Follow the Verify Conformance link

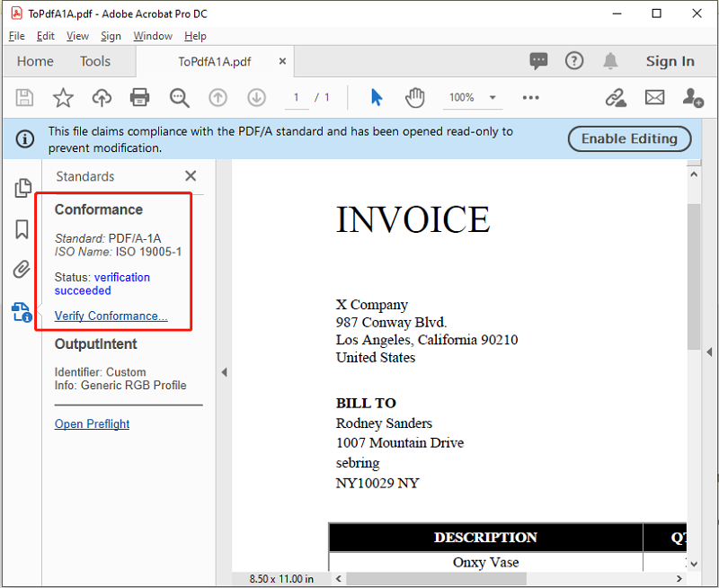tap(110, 316)
